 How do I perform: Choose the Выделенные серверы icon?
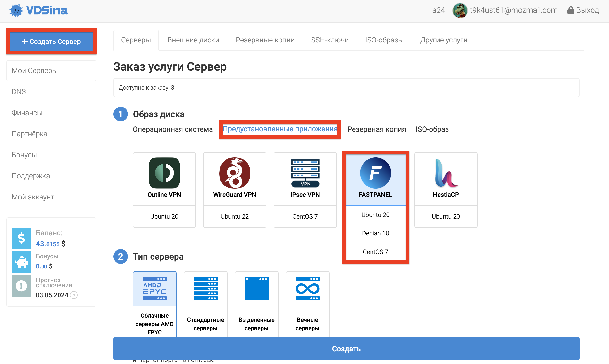coord(256,289)
